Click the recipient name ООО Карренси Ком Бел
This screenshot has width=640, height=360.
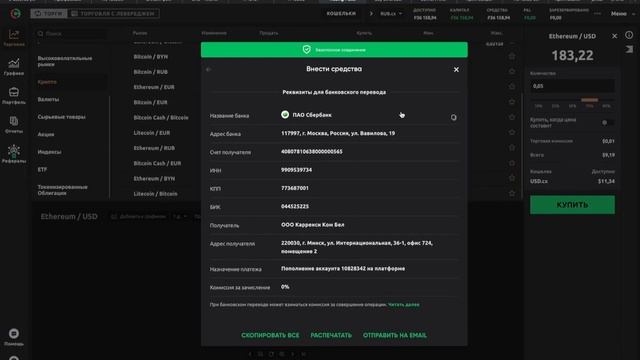[x=312, y=224]
